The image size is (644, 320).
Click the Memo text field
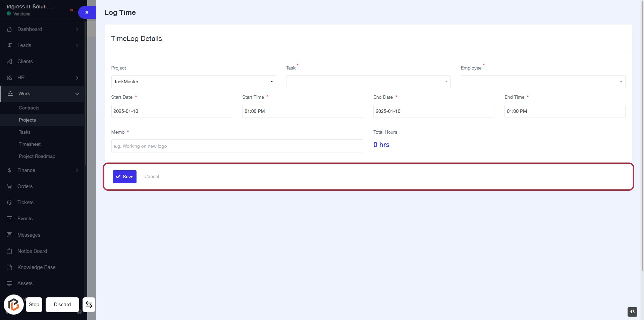coord(237,146)
